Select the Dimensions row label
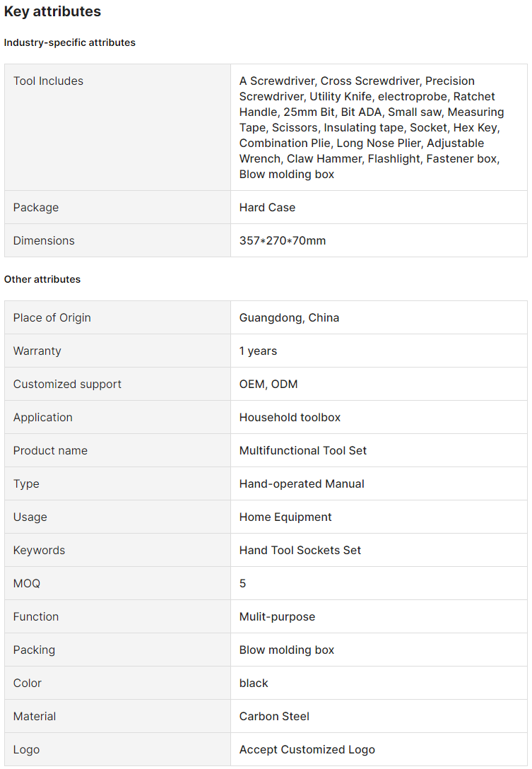The width and height of the screenshot is (532, 769). 44,241
